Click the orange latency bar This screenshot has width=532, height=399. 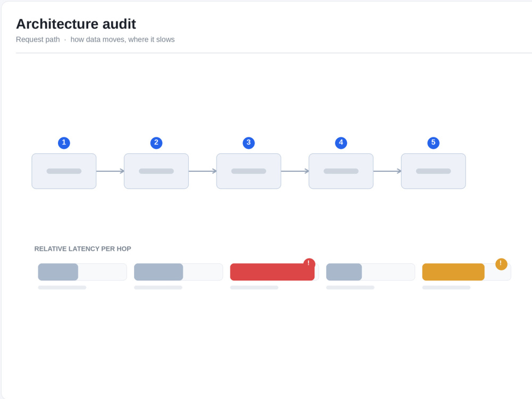click(453, 272)
